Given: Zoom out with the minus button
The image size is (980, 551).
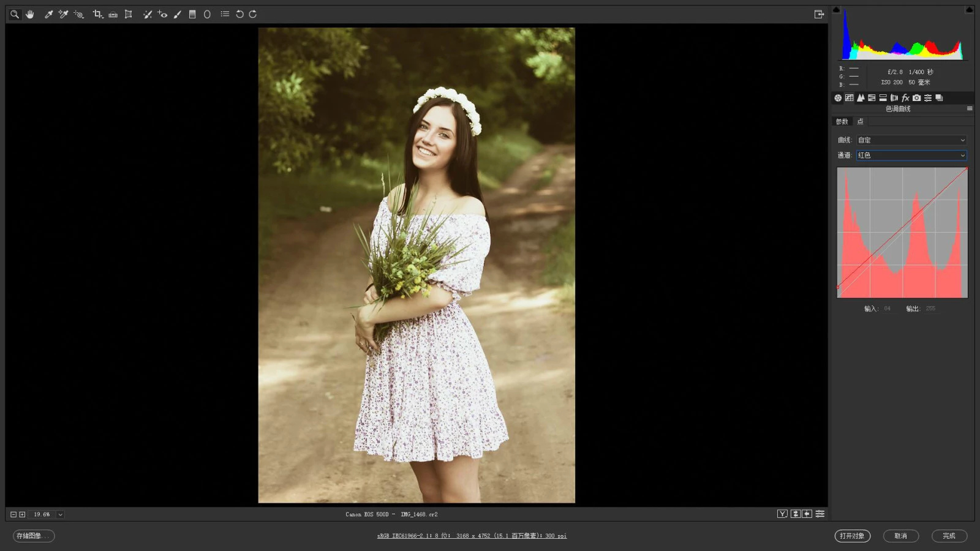Looking at the screenshot, I should coord(13,515).
